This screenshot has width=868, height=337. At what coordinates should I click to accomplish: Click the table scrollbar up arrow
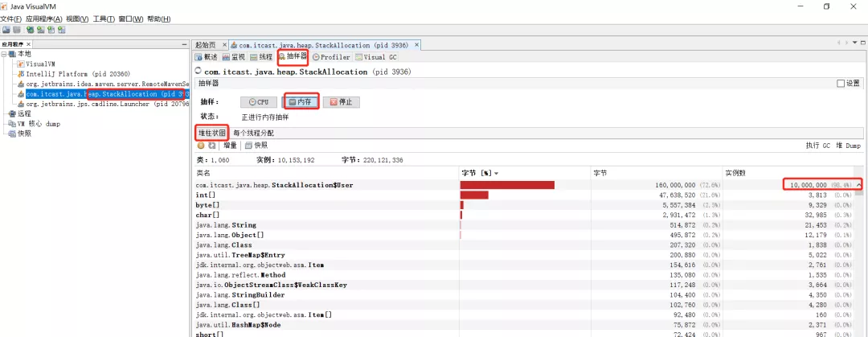(x=859, y=184)
